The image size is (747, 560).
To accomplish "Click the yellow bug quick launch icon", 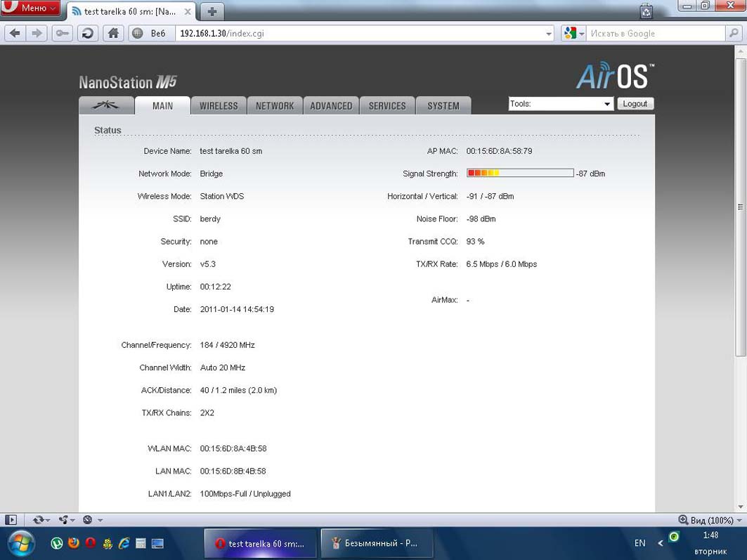I will click(108, 543).
